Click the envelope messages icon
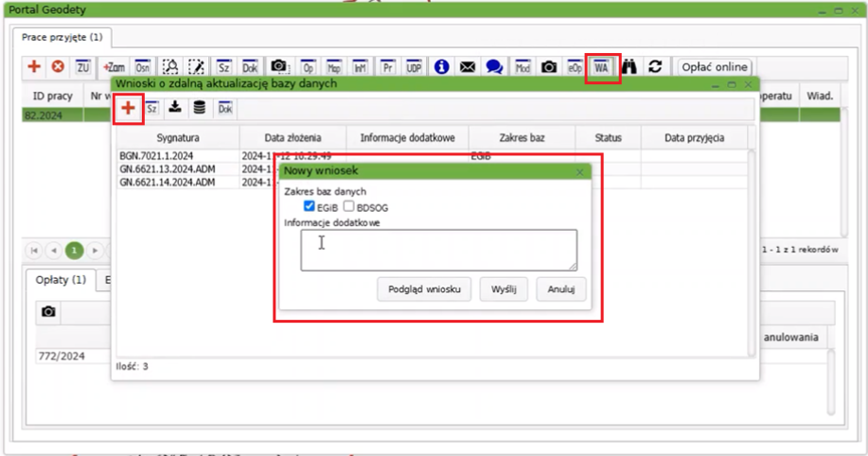The height and width of the screenshot is (456, 868). click(x=467, y=67)
